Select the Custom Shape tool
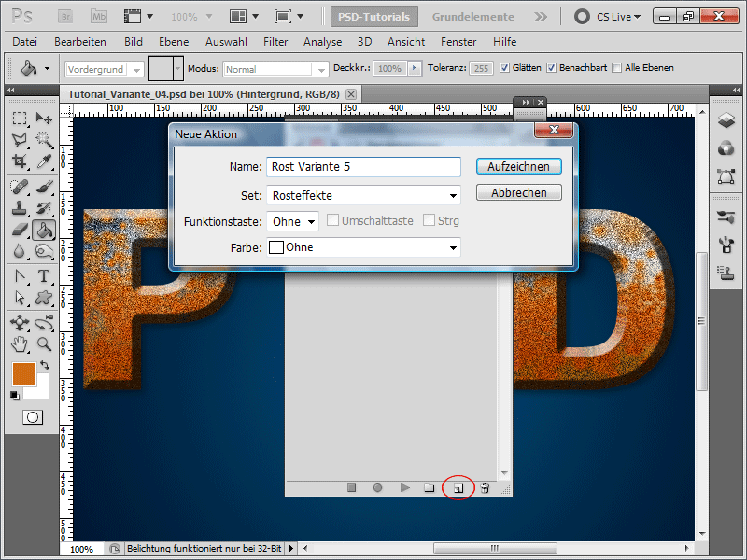Screen dimensions: 747x560 pyautogui.click(x=44, y=298)
